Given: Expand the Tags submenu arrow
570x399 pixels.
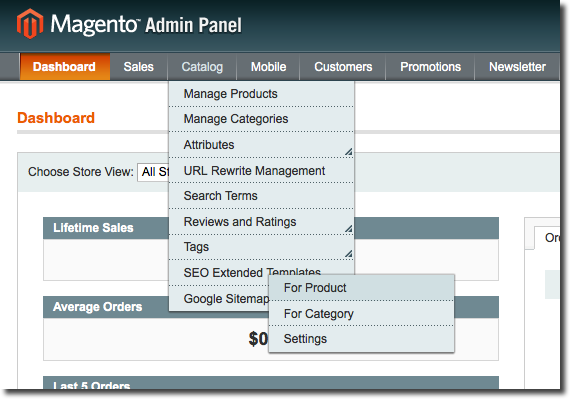Looking at the screenshot, I should (x=349, y=254).
